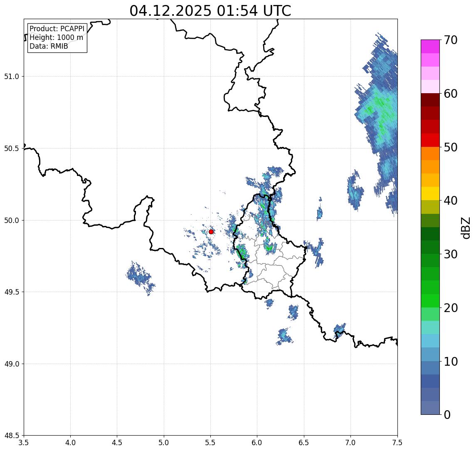Click the 'Data: RMIB' label

pyautogui.click(x=49, y=46)
